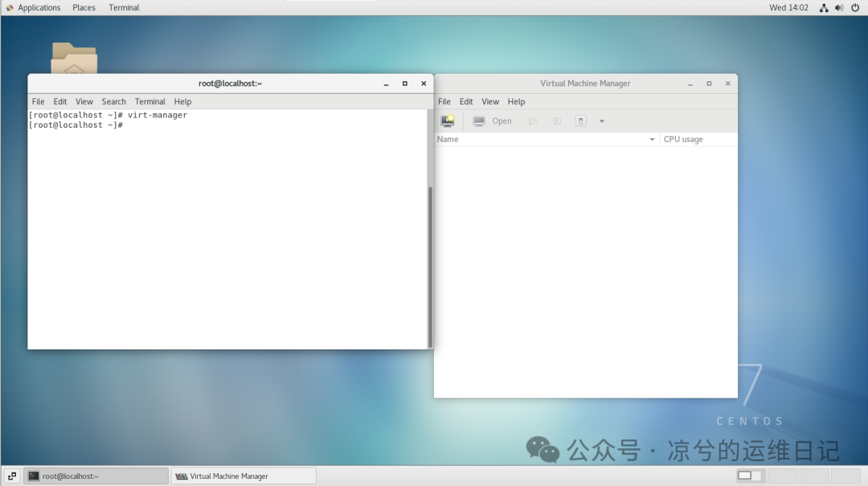Click the virt-manager command text in terminal
868x486 pixels.
(158, 115)
